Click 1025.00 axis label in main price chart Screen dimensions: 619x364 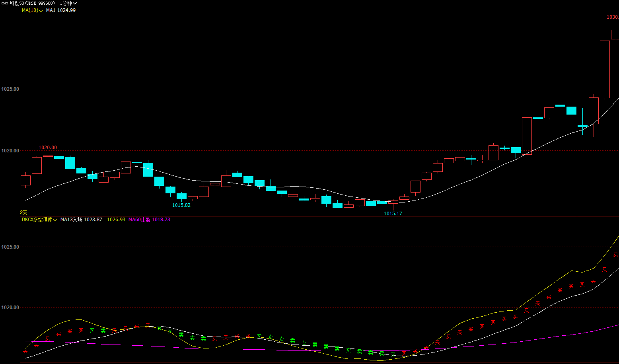[10, 89]
